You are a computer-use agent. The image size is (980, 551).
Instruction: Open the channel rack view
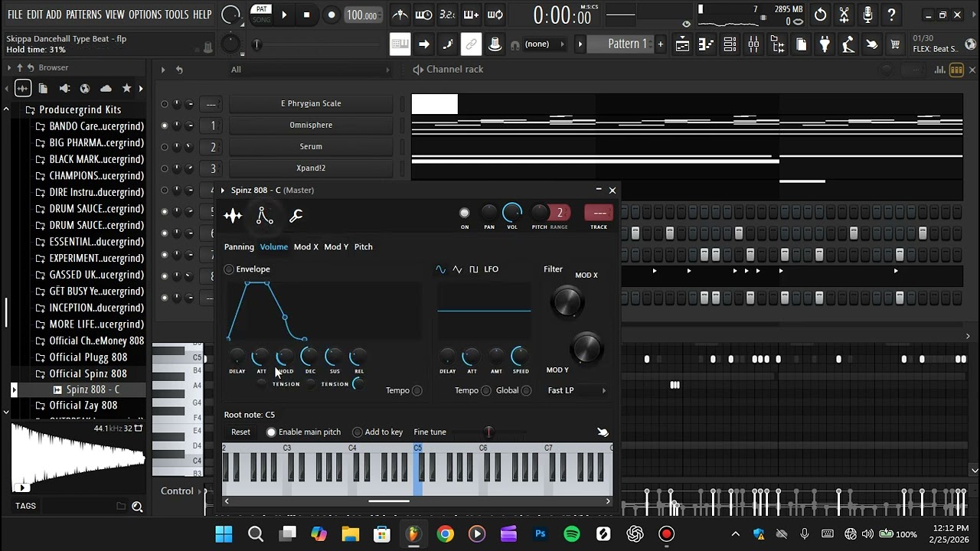tap(730, 44)
